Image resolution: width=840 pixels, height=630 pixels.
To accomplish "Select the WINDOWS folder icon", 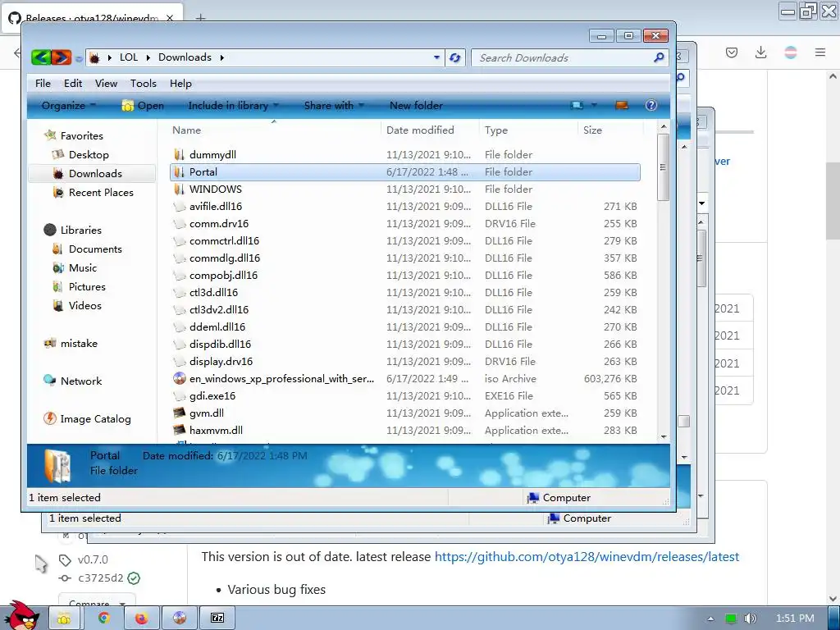I will [x=180, y=189].
